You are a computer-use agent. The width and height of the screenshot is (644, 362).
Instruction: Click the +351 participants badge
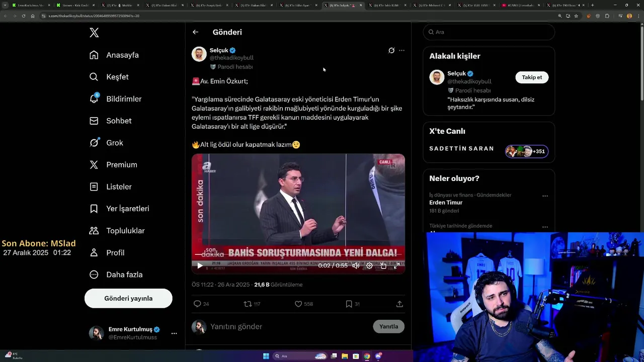click(x=527, y=151)
